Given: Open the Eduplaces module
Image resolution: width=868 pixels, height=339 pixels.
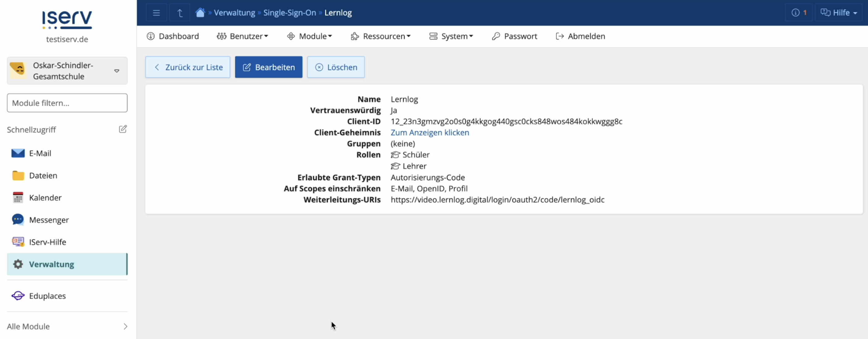Looking at the screenshot, I should coord(47,295).
